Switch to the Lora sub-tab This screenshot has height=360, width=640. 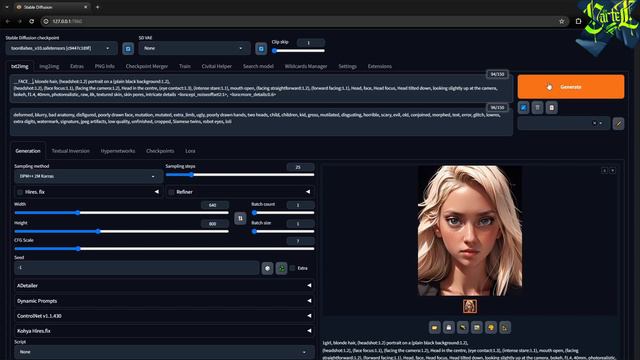(x=190, y=151)
